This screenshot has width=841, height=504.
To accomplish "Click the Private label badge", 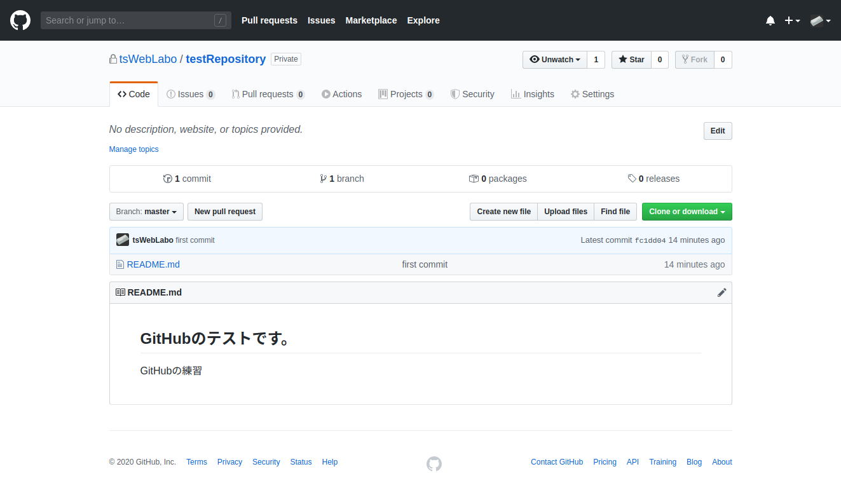I will 286,59.
